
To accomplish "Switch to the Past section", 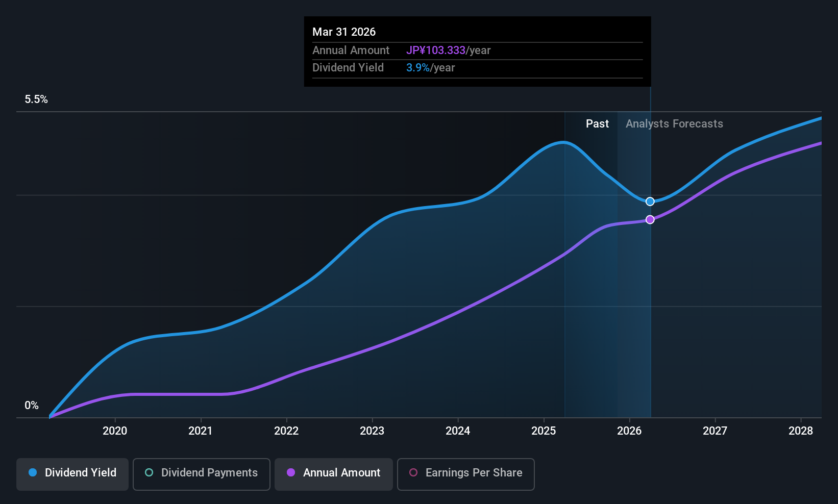I will click(597, 123).
